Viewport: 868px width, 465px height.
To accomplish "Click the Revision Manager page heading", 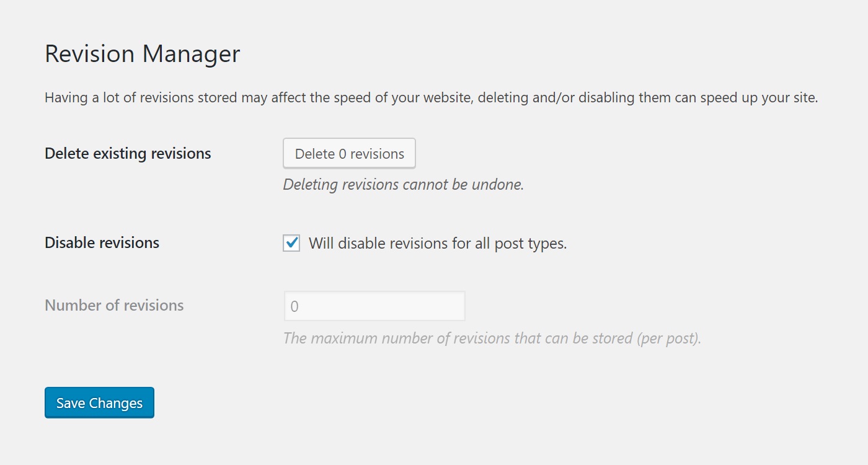I will point(142,54).
